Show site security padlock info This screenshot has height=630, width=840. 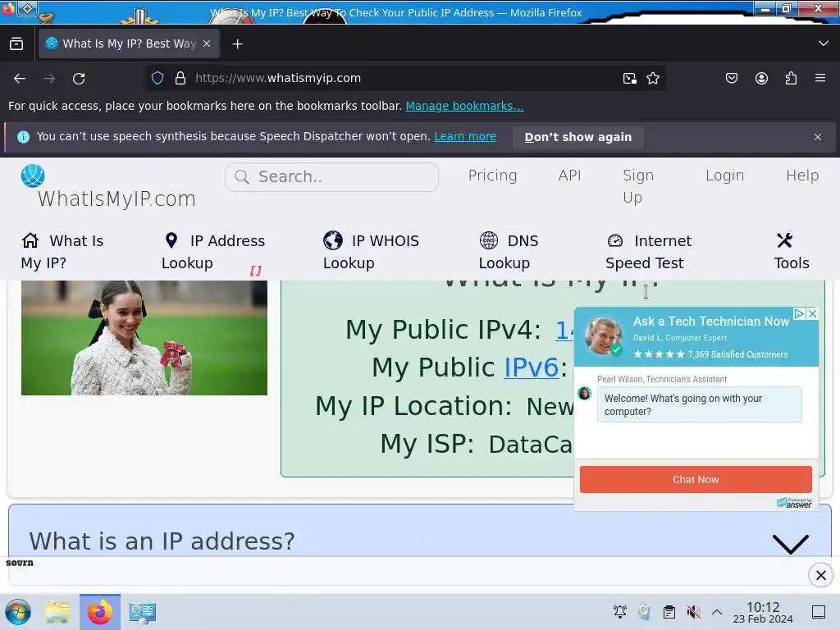click(180, 78)
